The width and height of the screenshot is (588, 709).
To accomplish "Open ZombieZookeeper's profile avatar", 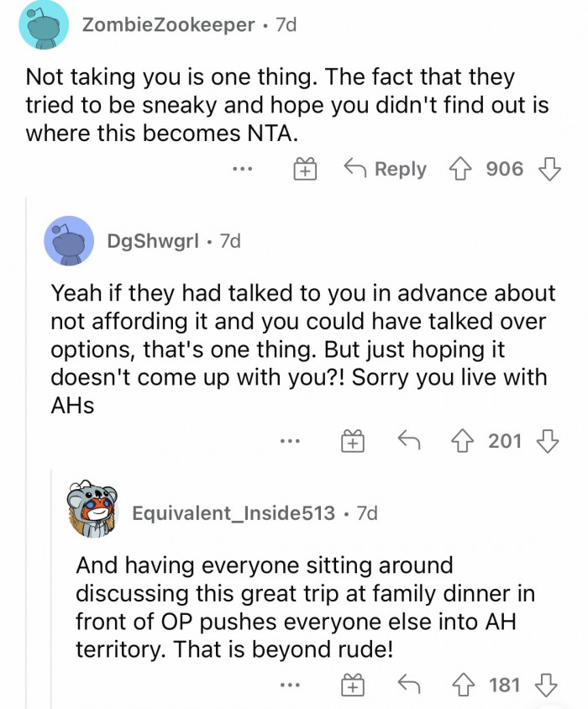I will point(44,25).
